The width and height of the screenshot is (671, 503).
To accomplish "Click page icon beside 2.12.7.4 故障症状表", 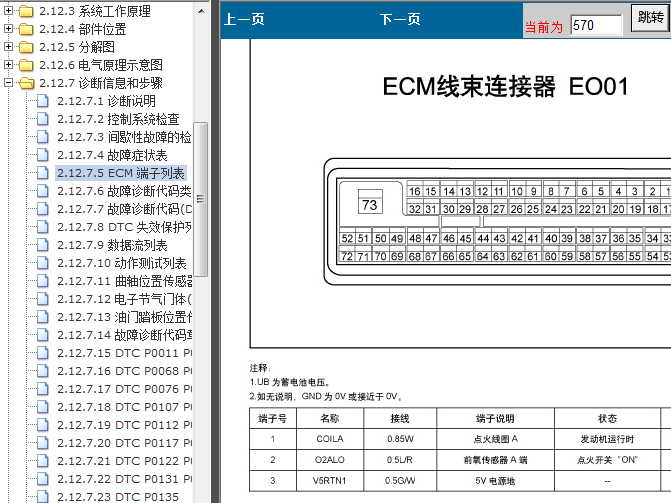I will pyautogui.click(x=42, y=155).
